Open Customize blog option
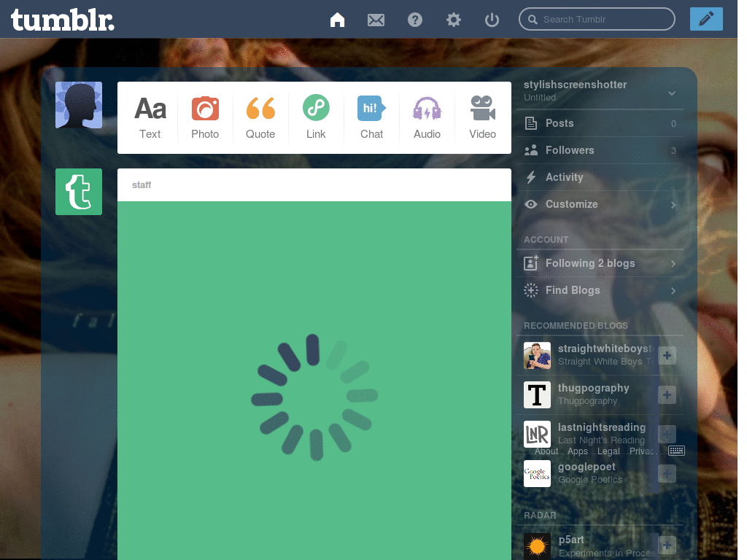 [600, 204]
